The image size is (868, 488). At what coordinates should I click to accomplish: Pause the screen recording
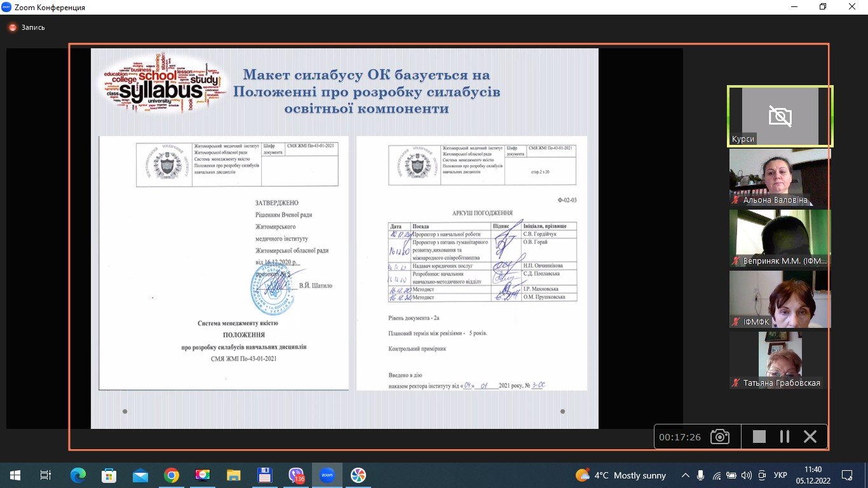[785, 437]
